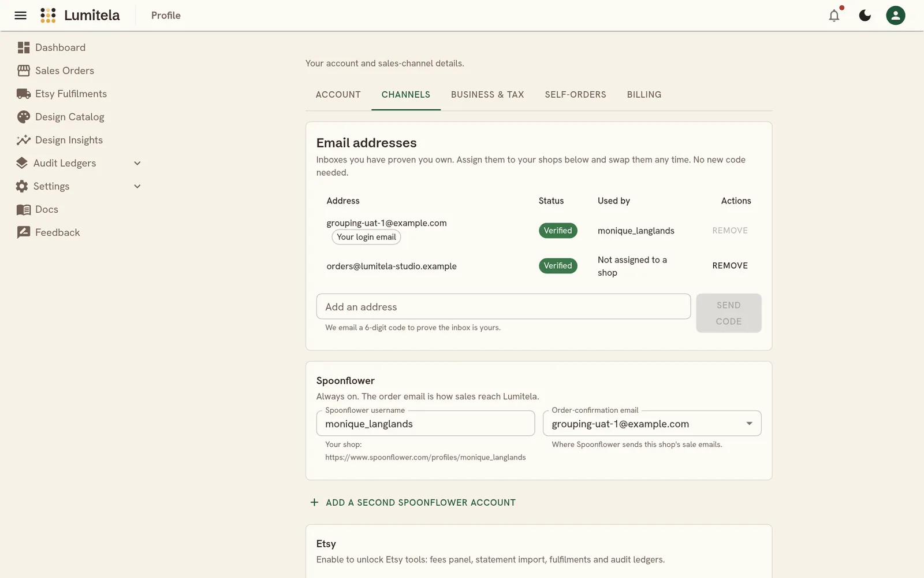Click the Sales Orders storefront icon
The image size is (924, 578).
[24, 71]
